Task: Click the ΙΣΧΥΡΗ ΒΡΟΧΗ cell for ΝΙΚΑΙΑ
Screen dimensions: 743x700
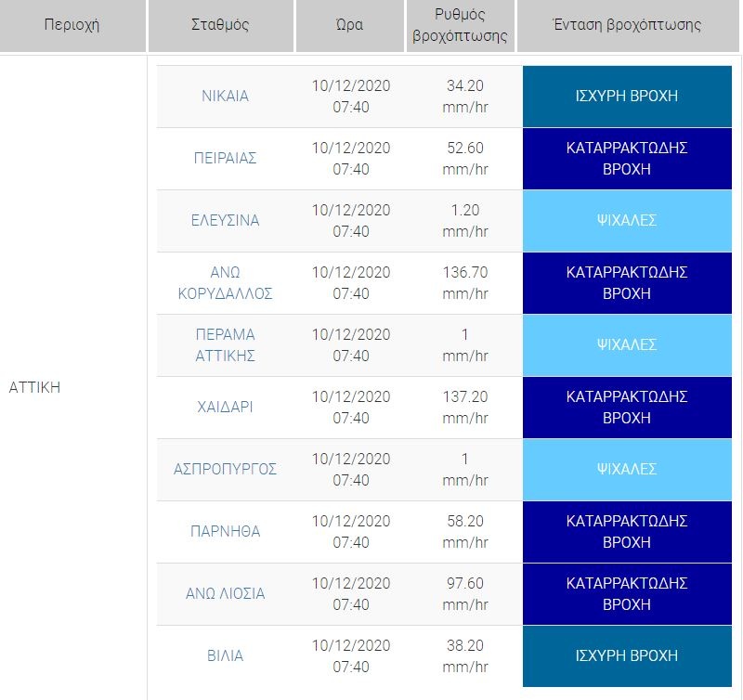Action: 626,96
